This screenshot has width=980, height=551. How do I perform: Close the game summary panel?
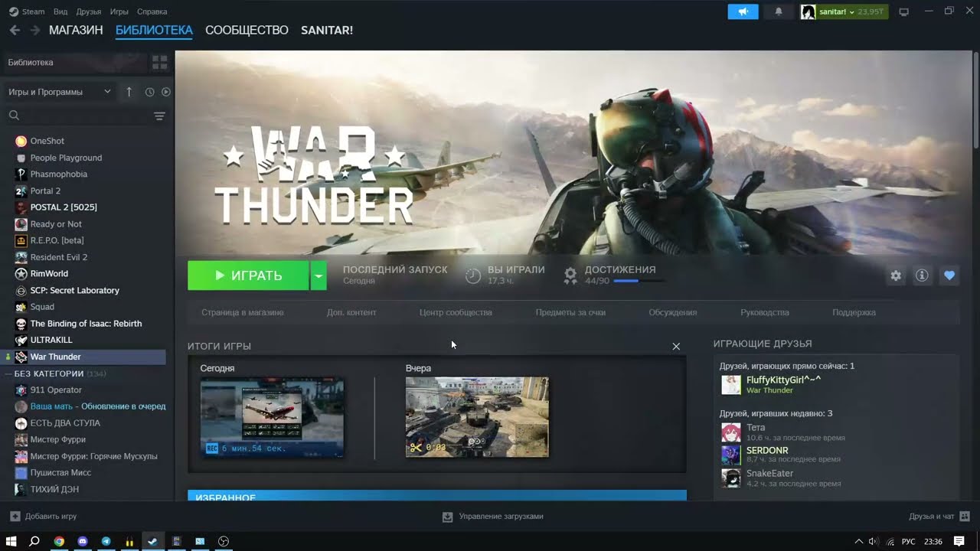pos(676,347)
